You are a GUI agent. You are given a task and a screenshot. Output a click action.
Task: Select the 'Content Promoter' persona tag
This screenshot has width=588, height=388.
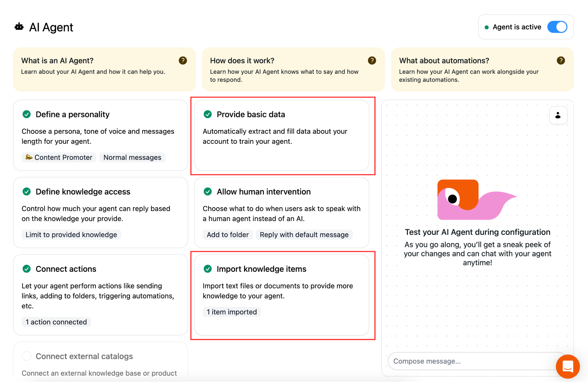tap(59, 157)
